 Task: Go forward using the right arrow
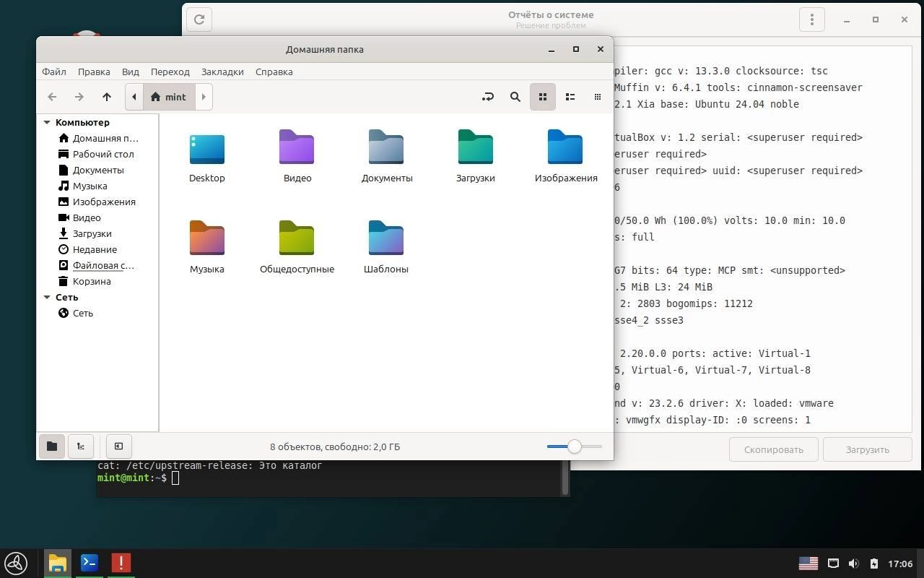click(79, 97)
